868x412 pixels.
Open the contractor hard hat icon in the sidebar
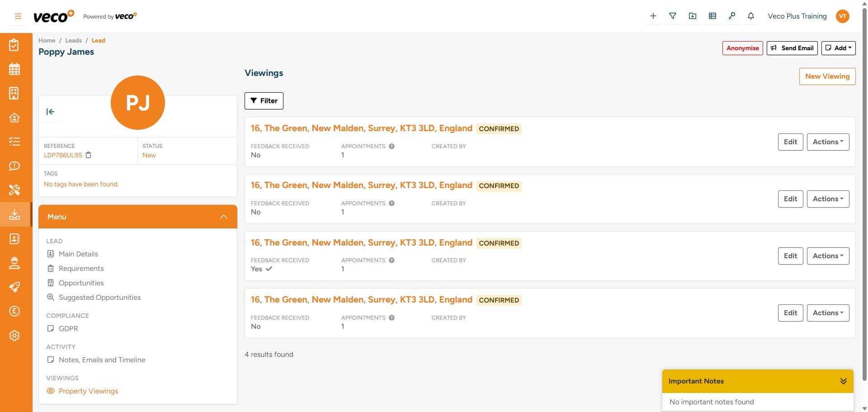14,263
